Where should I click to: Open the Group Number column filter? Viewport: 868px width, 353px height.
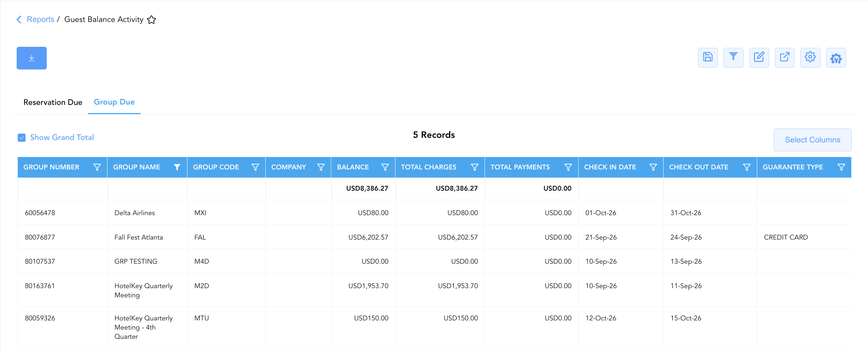pos(97,167)
